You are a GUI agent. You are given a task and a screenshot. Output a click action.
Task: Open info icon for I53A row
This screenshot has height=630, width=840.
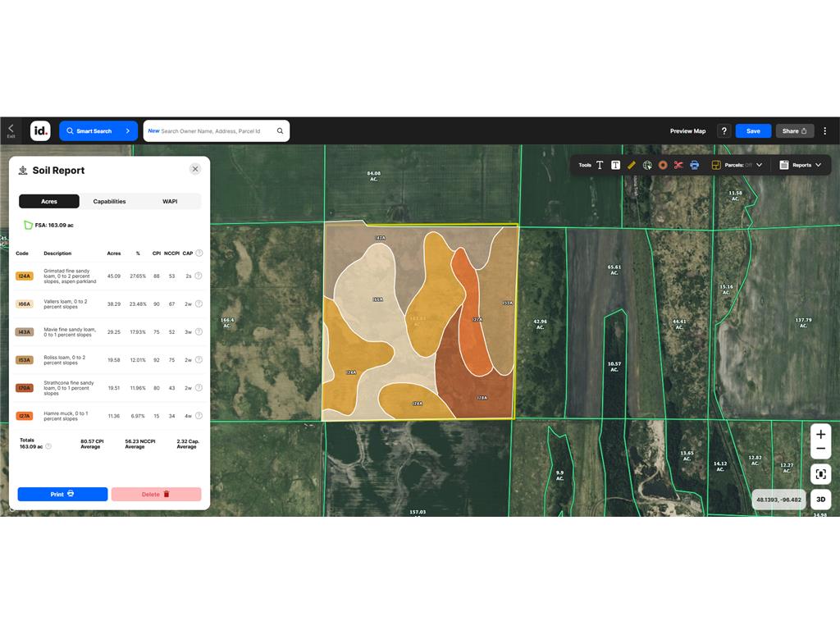(x=199, y=359)
